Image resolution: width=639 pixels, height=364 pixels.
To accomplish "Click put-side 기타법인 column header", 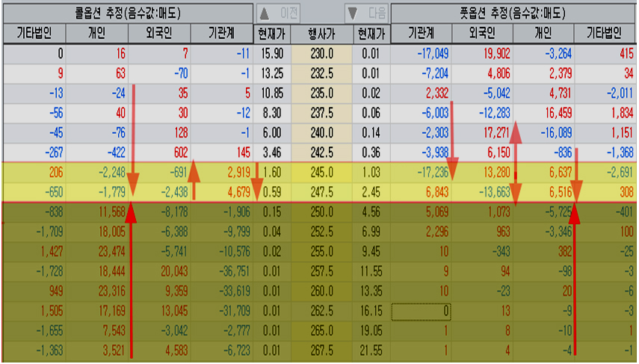I will 606,34.
